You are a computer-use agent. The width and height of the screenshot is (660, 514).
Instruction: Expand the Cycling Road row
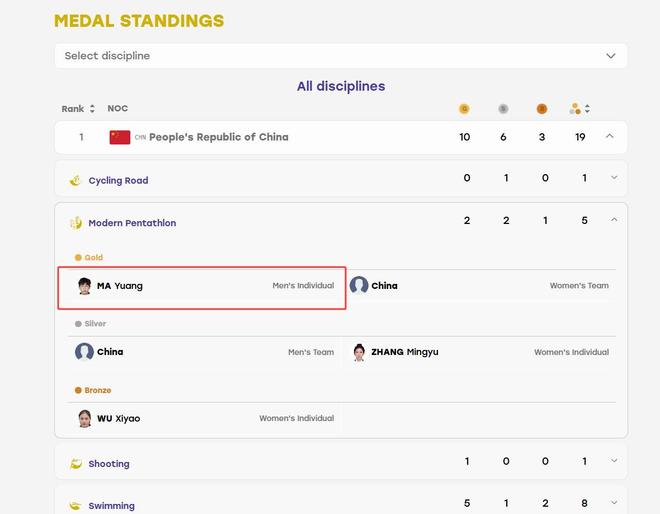[x=614, y=178]
